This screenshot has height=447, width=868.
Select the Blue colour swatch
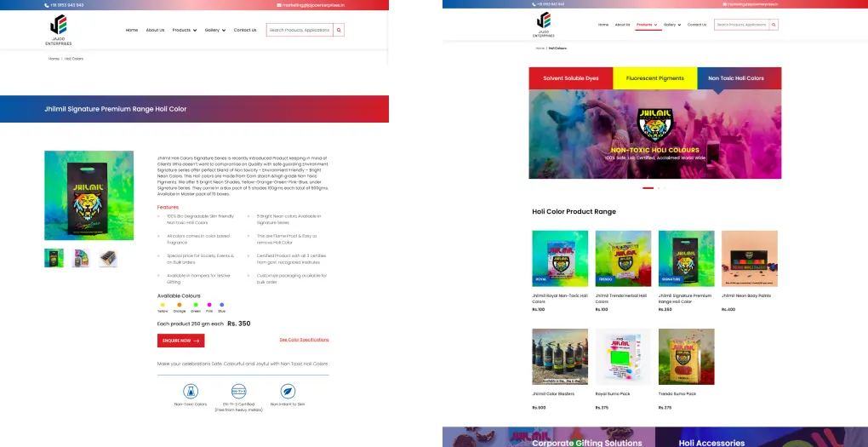click(222, 305)
